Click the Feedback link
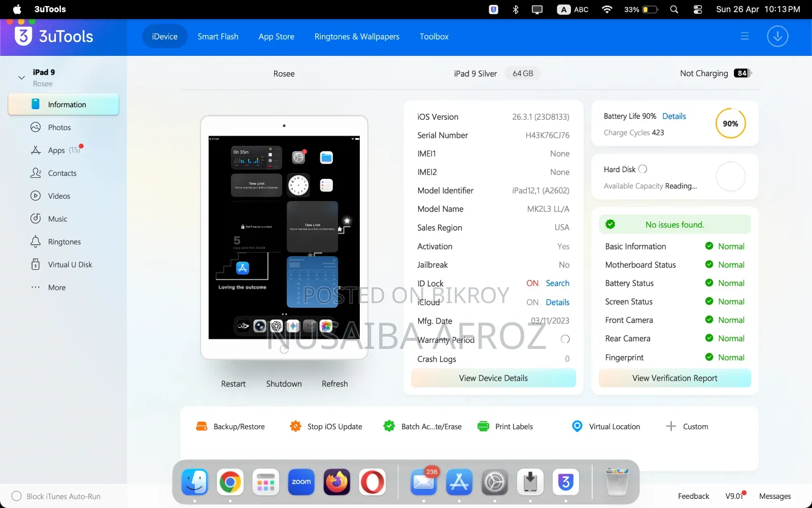Viewport: 812px width, 508px height. click(693, 496)
